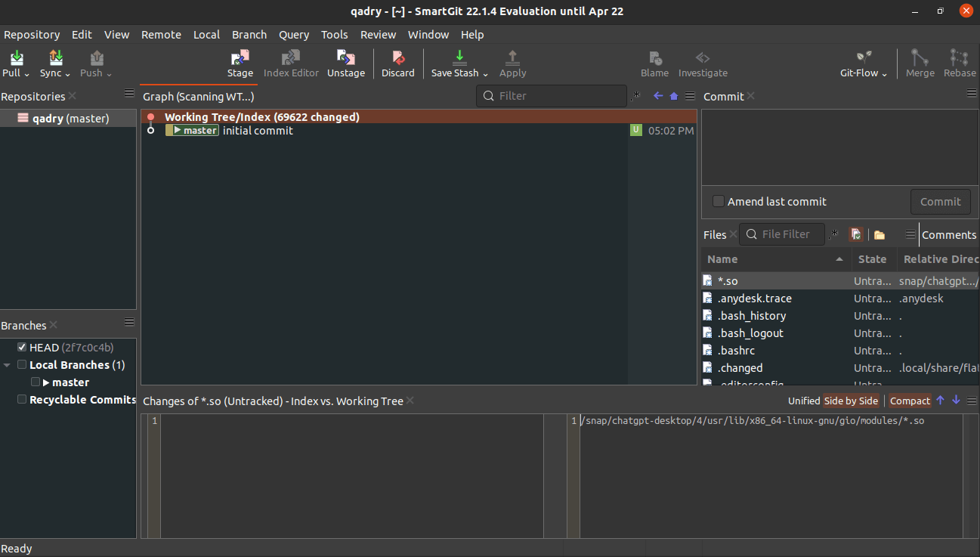This screenshot has width=980, height=557.
Task: Toggle regex for the File Filter
Action: point(833,234)
